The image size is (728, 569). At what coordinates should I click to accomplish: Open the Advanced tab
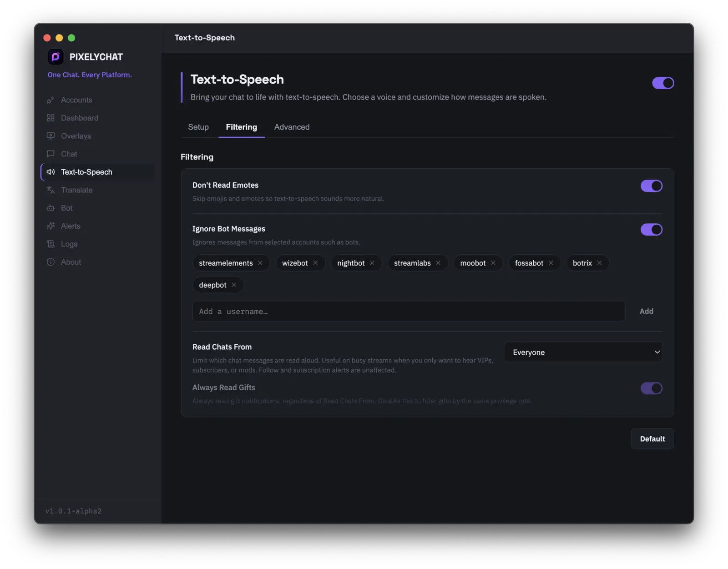pos(292,127)
